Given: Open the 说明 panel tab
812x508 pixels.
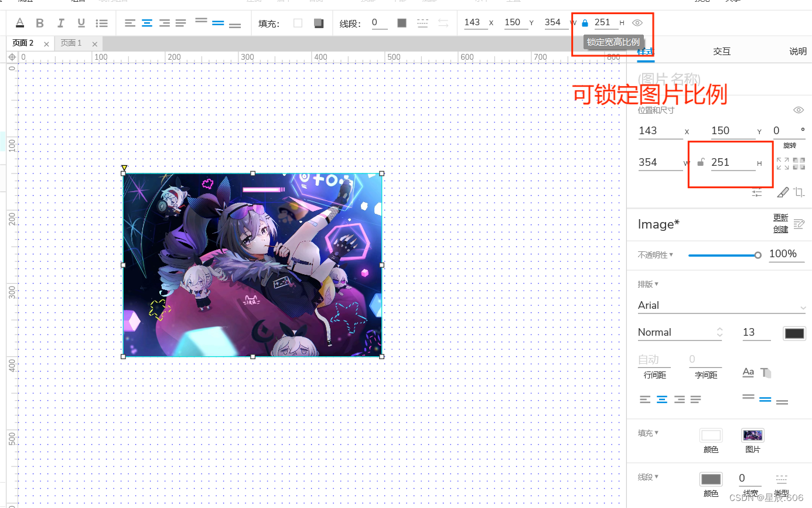Looking at the screenshot, I should (x=798, y=52).
